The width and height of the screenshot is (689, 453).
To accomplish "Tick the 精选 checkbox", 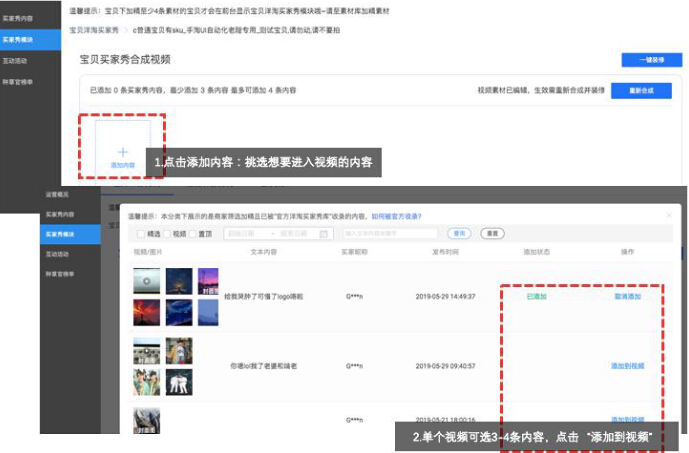I will coord(141,233).
